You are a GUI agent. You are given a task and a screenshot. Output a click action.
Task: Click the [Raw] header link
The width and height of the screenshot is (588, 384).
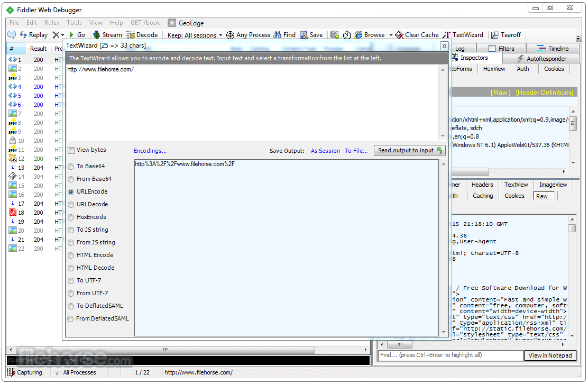501,93
